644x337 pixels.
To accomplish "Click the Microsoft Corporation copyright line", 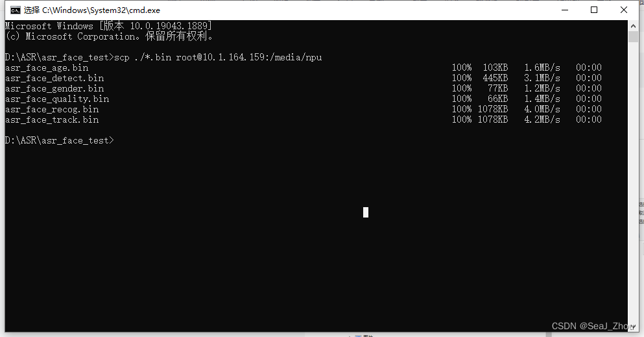I will (x=109, y=36).
